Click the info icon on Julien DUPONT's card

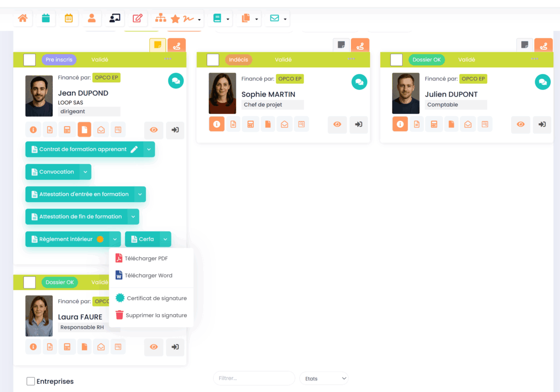400,124
